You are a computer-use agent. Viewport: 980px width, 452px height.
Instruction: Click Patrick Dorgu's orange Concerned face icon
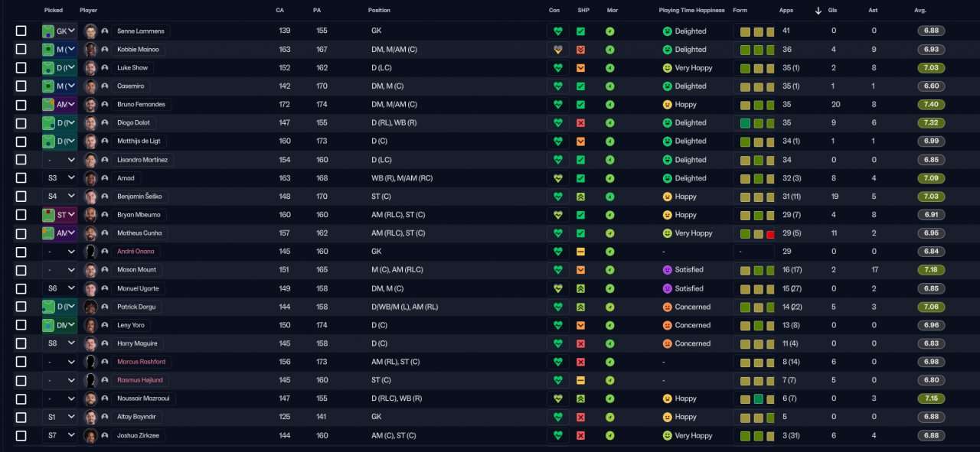[x=667, y=307]
